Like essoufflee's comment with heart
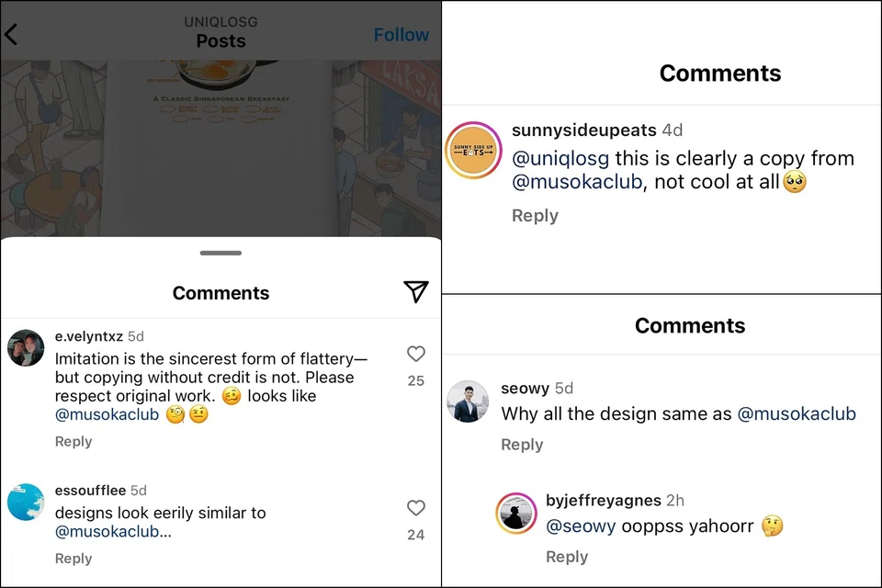 coord(416,508)
